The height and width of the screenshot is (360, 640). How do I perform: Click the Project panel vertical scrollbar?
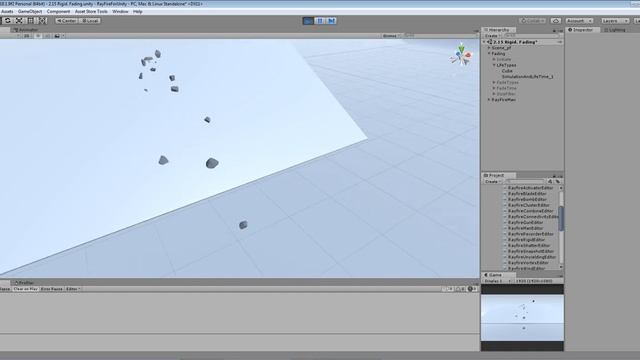point(561,218)
